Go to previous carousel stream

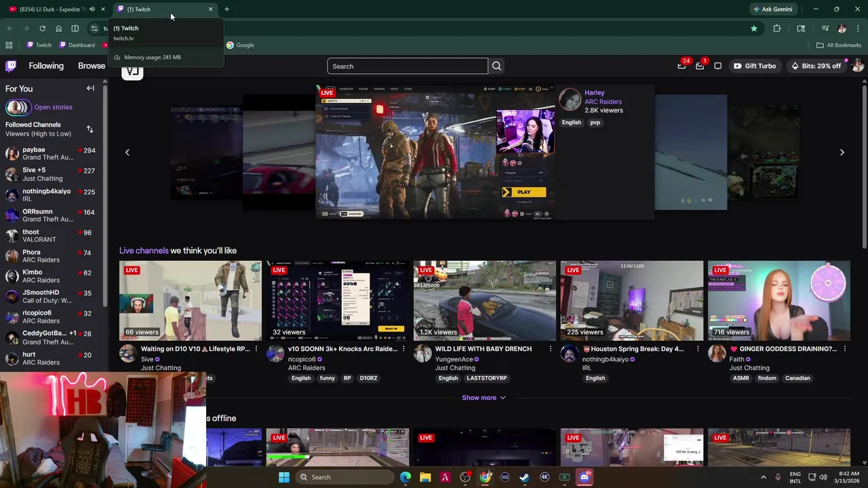[x=127, y=152]
